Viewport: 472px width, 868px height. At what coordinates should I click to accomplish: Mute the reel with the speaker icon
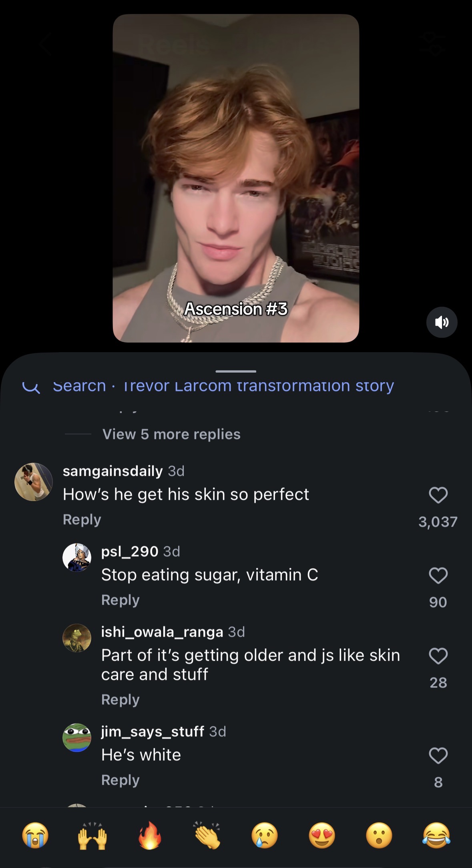442,322
